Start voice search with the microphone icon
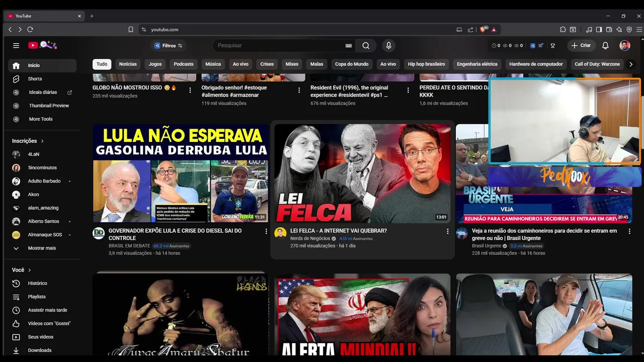Viewport: 644px width, 362px height. [388, 45]
